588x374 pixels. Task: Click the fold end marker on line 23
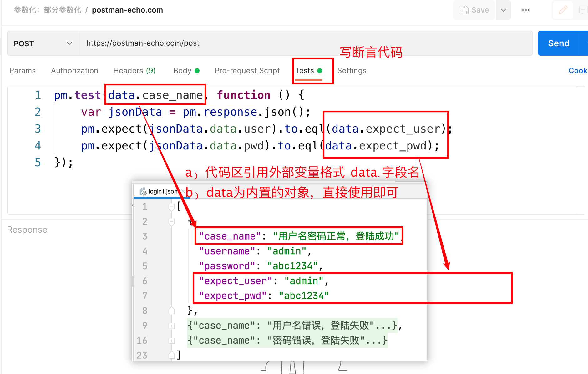(x=171, y=355)
